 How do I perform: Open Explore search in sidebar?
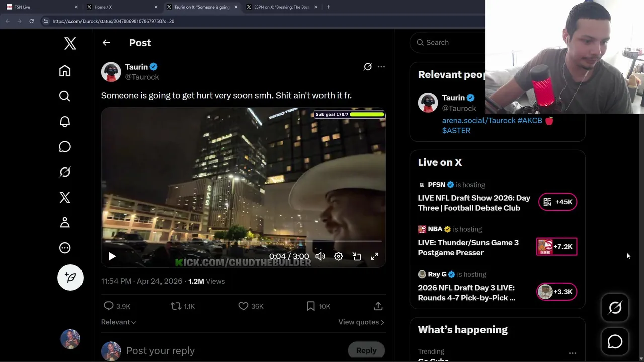[x=65, y=96]
